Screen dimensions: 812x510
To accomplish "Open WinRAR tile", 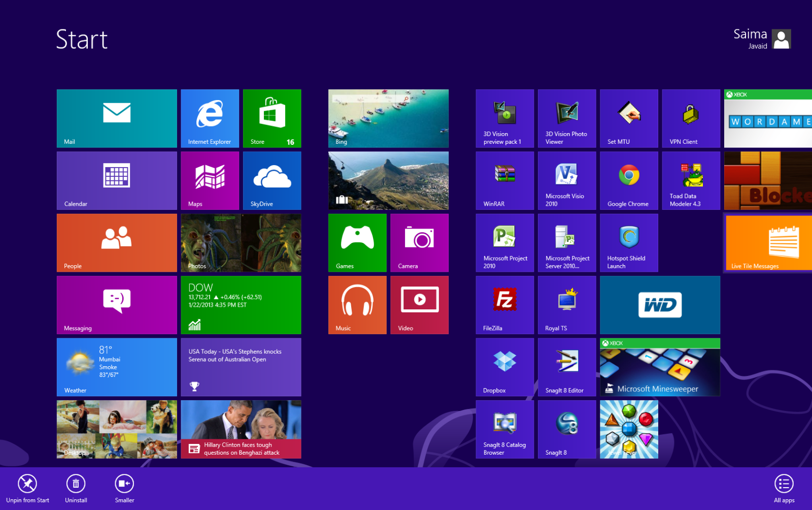I will (x=505, y=181).
